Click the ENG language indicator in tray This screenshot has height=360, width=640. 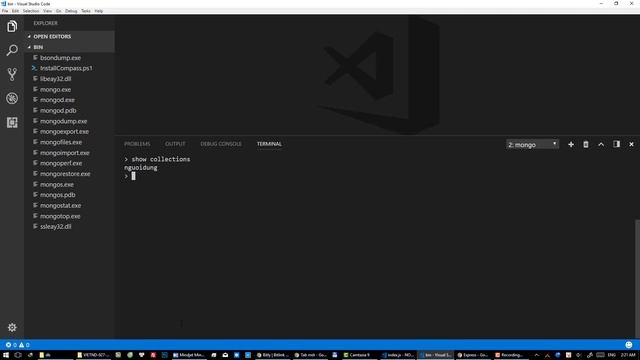[x=611, y=355]
